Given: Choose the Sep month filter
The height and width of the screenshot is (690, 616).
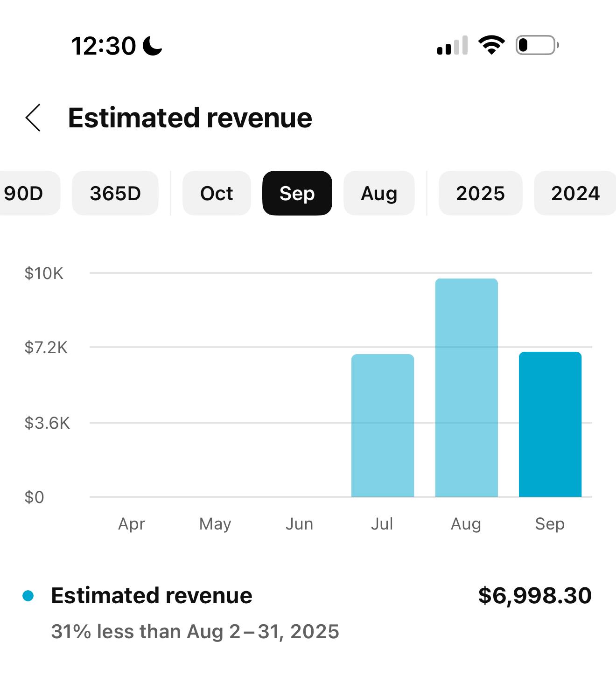Looking at the screenshot, I should click(x=297, y=193).
